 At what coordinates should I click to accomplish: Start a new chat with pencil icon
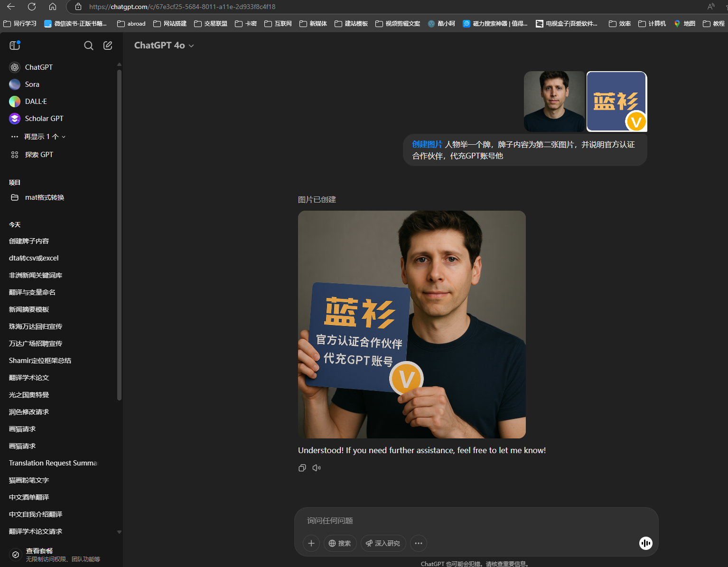click(108, 46)
